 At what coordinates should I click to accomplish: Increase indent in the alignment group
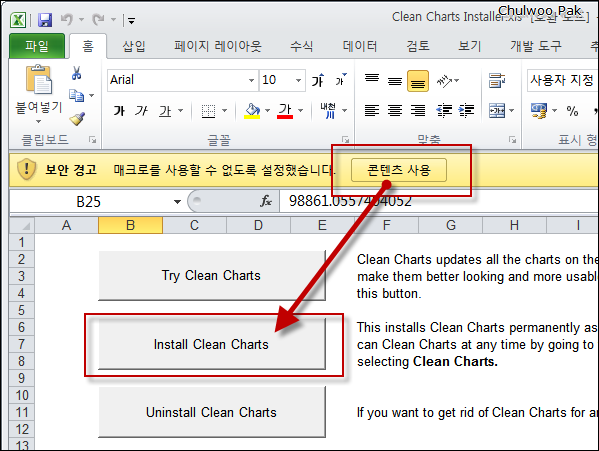pyautogui.click(x=466, y=111)
